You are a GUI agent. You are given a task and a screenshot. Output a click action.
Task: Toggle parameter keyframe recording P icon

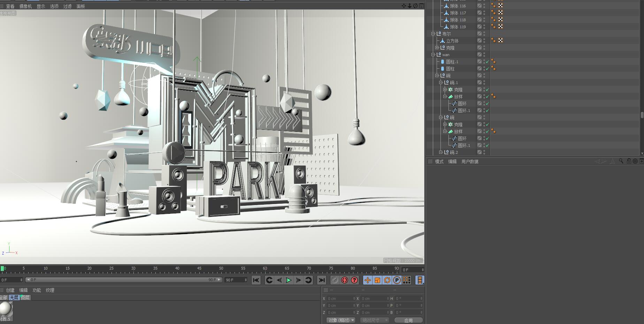point(397,280)
